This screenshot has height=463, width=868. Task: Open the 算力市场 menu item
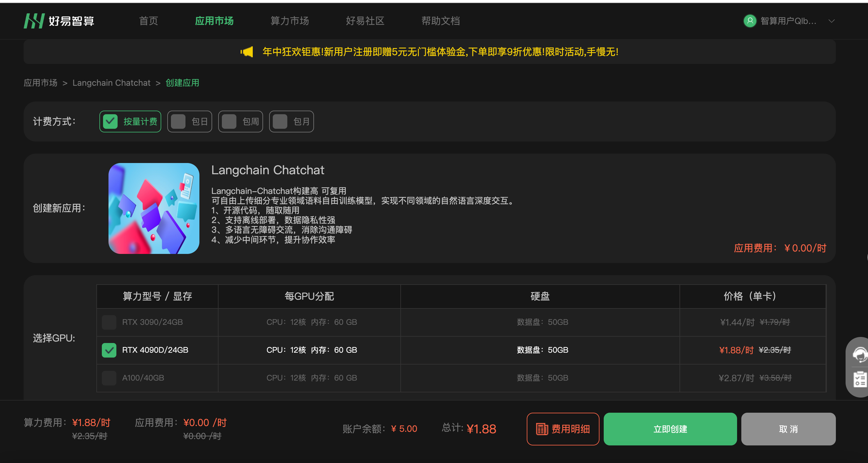[289, 21]
